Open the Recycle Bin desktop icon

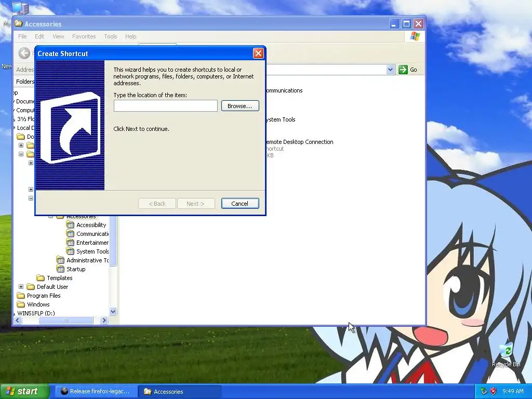click(506, 354)
